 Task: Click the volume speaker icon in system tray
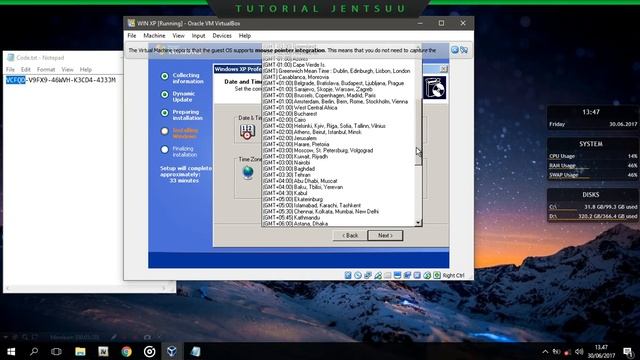tap(579, 351)
